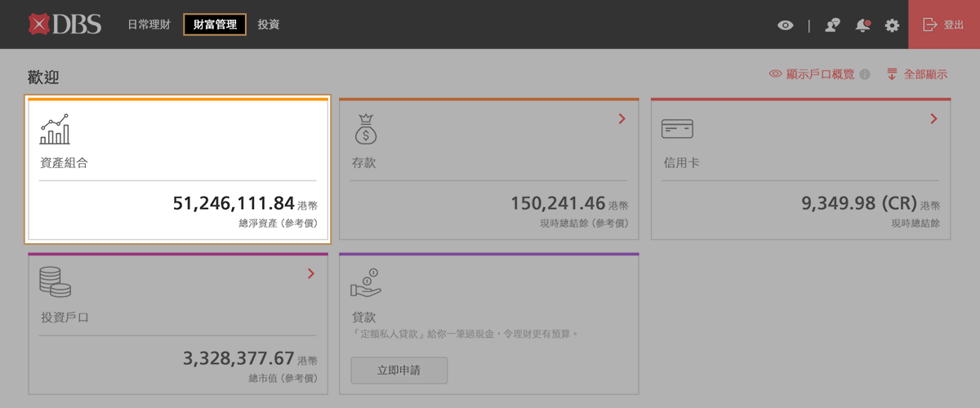Click the 貸款 hand coin icon

pos(366,282)
